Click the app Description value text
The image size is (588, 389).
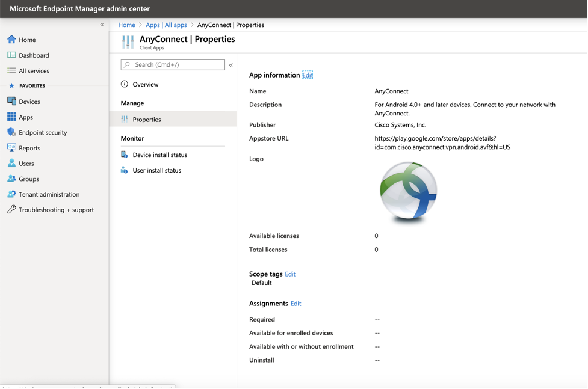(x=465, y=109)
